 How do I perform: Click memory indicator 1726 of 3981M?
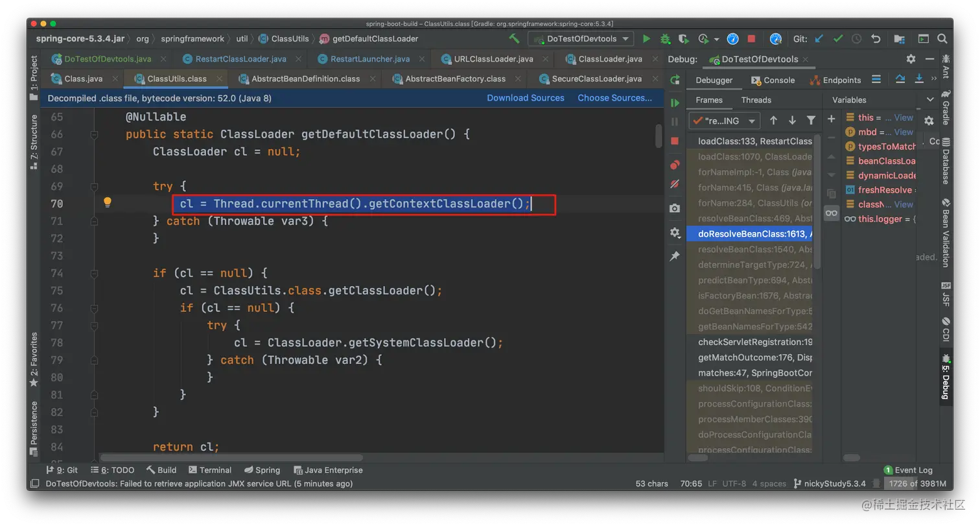pyautogui.click(x=916, y=483)
